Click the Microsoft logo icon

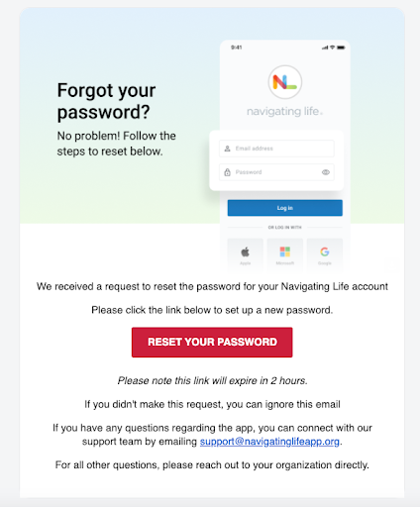tap(285, 252)
